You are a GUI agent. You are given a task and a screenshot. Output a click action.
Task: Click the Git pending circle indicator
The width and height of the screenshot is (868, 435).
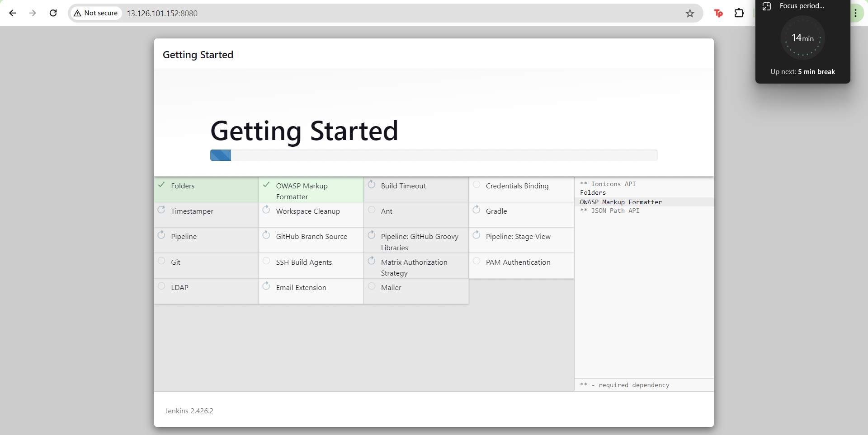161,261
